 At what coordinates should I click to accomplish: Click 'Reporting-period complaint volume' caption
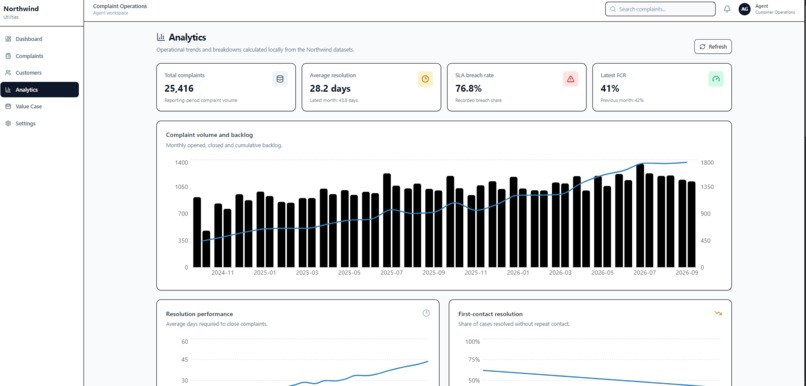201,100
